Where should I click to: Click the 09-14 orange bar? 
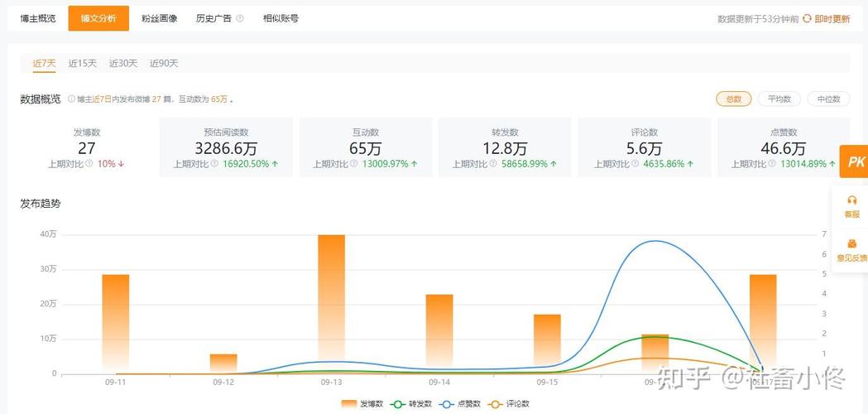pyautogui.click(x=439, y=335)
